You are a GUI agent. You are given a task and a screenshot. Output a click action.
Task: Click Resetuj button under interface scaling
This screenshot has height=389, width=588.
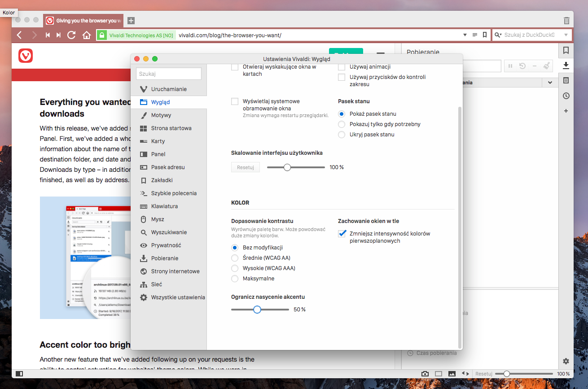246,167
